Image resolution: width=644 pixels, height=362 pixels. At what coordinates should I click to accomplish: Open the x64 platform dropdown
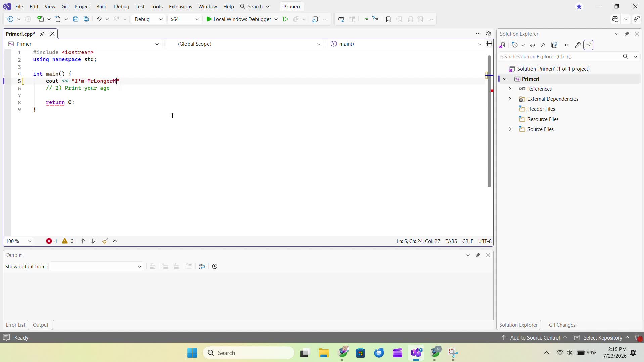point(185,19)
